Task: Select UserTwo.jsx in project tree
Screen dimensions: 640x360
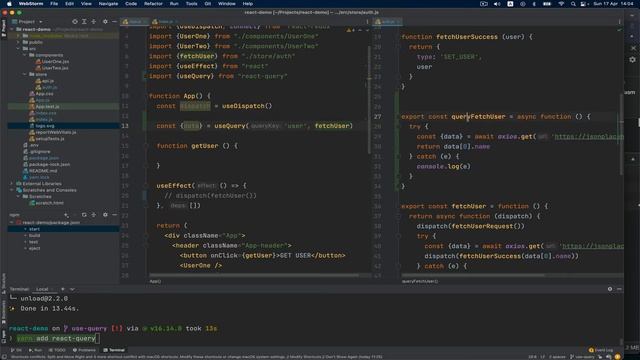Action: coord(52,68)
